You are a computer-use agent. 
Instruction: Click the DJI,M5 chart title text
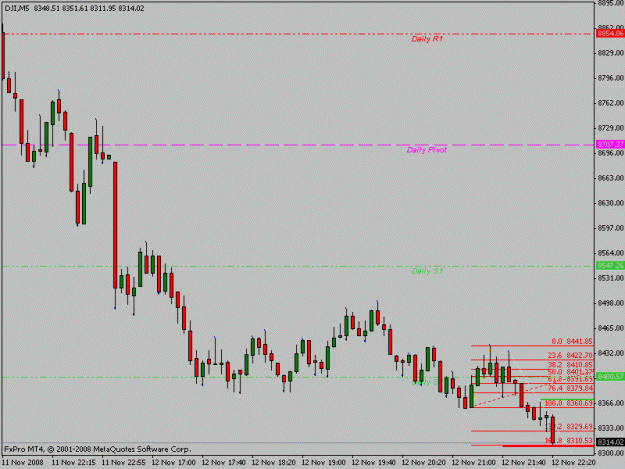[x=17, y=8]
